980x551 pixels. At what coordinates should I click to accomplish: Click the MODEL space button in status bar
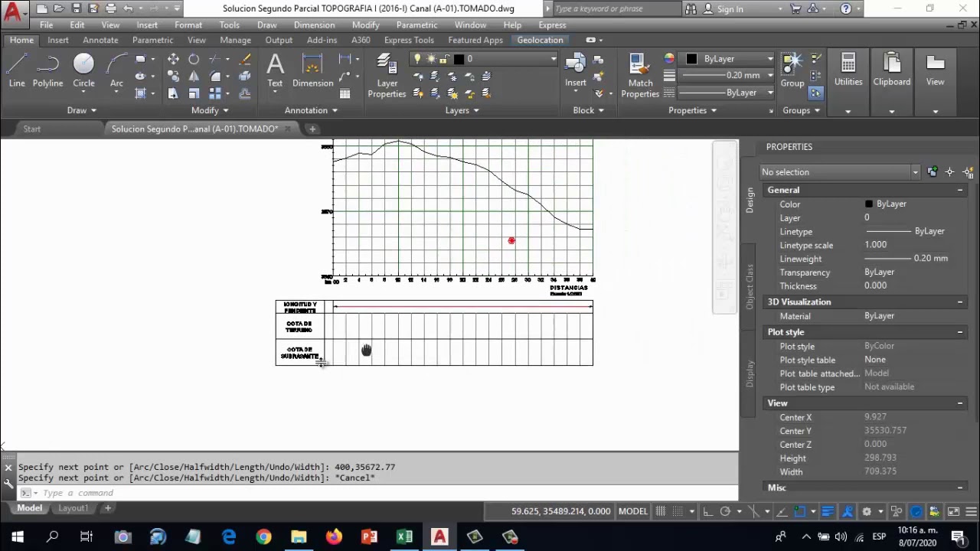pyautogui.click(x=632, y=511)
